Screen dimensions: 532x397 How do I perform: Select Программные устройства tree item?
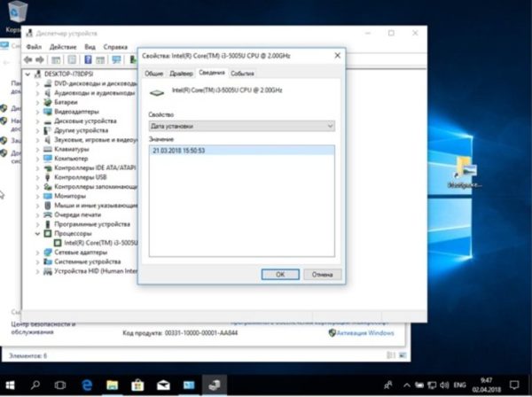92,224
